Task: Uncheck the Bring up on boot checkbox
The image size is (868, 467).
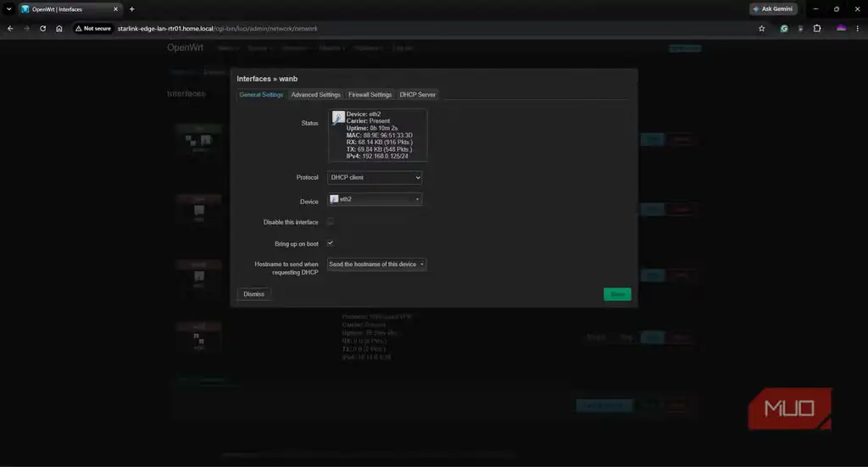Action: (x=331, y=243)
